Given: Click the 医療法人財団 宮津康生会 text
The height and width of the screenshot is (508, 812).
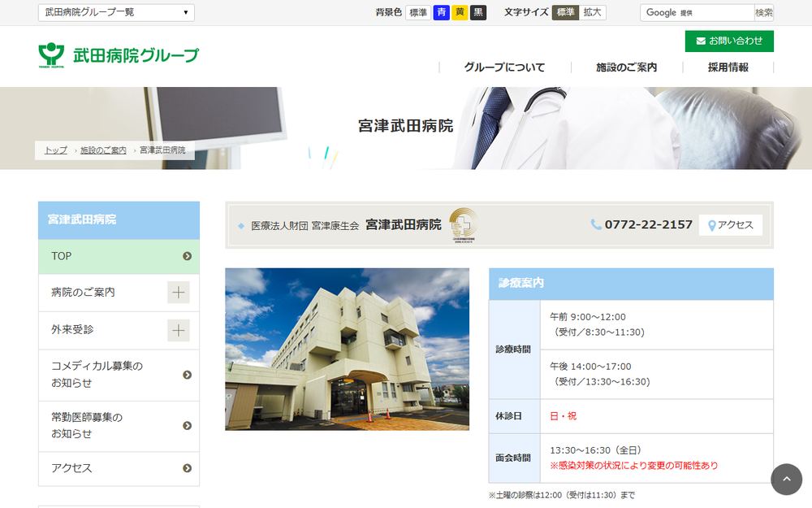Looking at the screenshot, I should pyautogui.click(x=305, y=226).
